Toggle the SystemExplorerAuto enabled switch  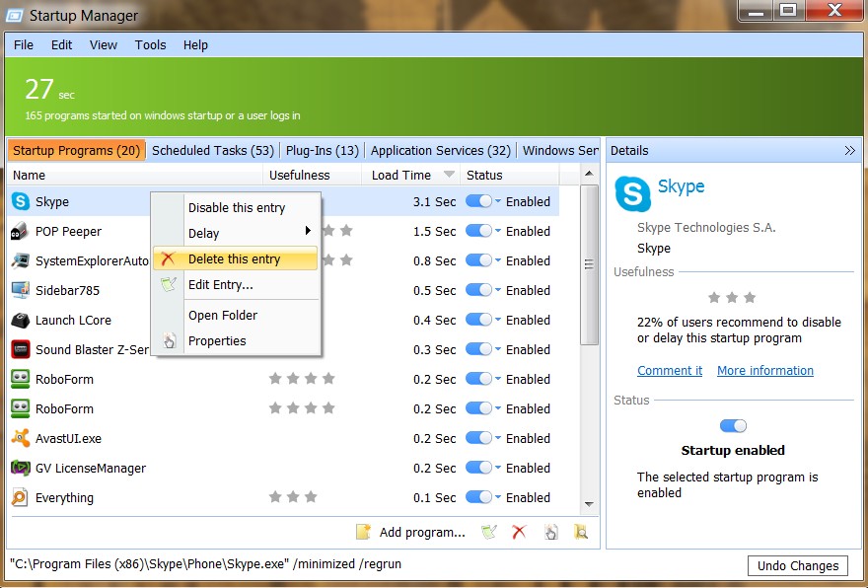point(478,260)
